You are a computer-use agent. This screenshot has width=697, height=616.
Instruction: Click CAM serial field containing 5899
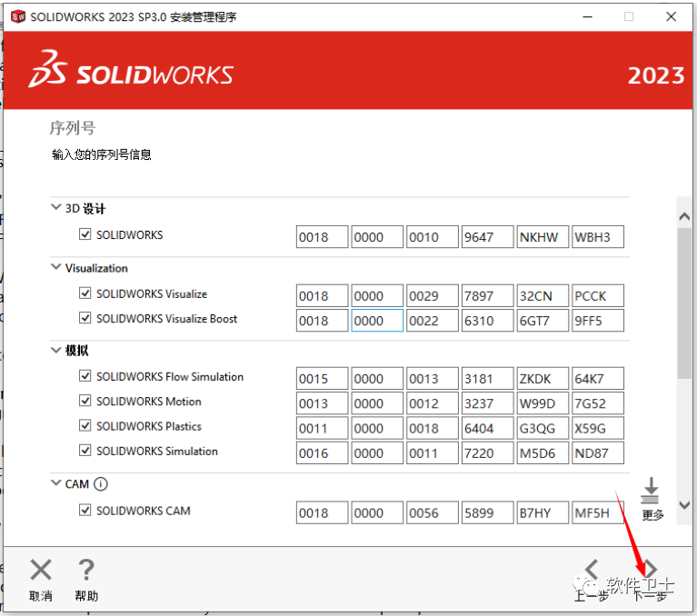488,512
